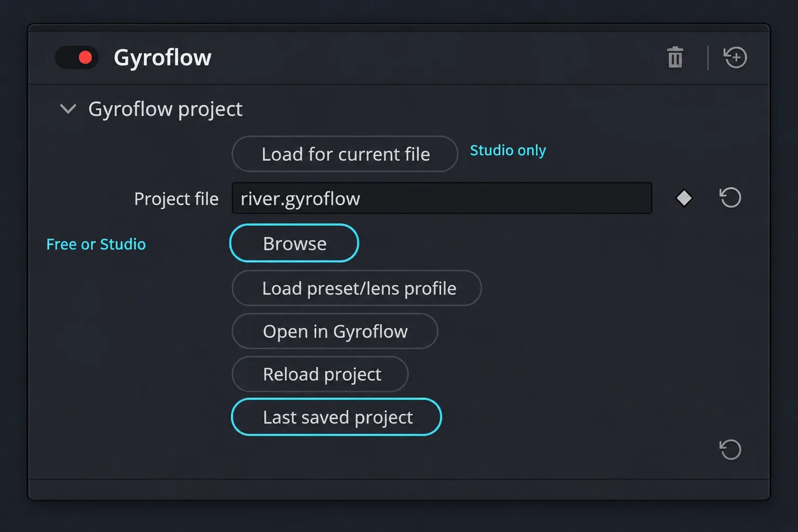798x532 pixels.
Task: Toggle the Gyroflow effect enable switch
Action: tap(77, 57)
